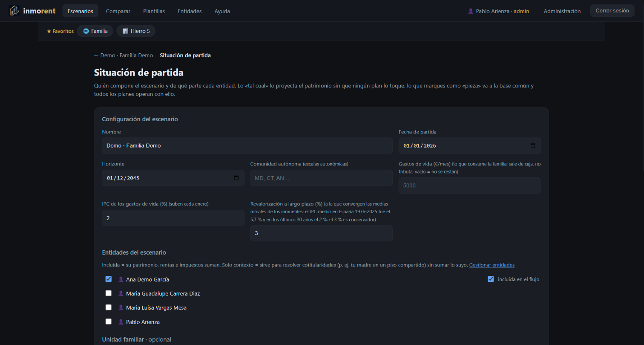This screenshot has width=644, height=345.
Task: Click the Revalorización a largo plazo field
Action: [322, 233]
